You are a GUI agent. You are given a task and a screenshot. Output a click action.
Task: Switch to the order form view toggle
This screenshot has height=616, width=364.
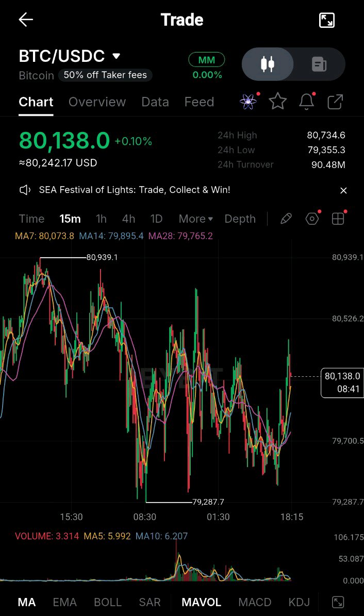click(x=319, y=64)
